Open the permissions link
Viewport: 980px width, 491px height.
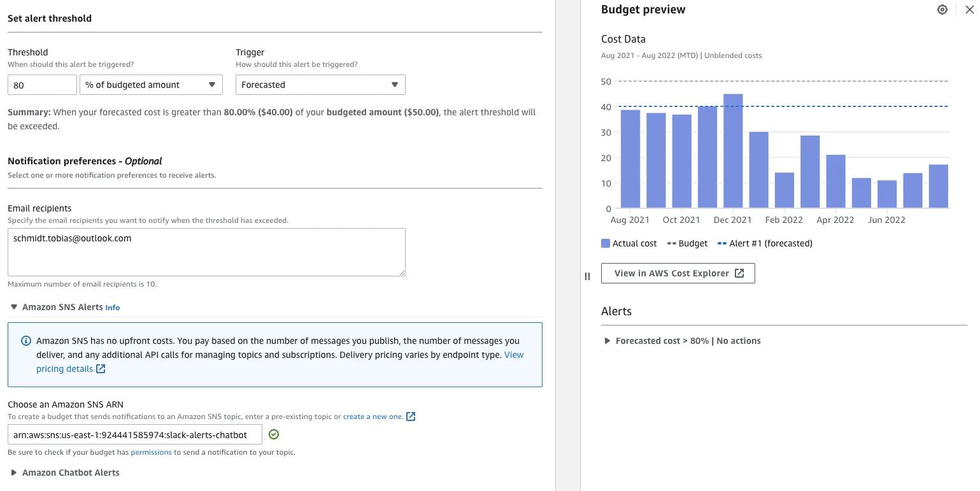151,452
